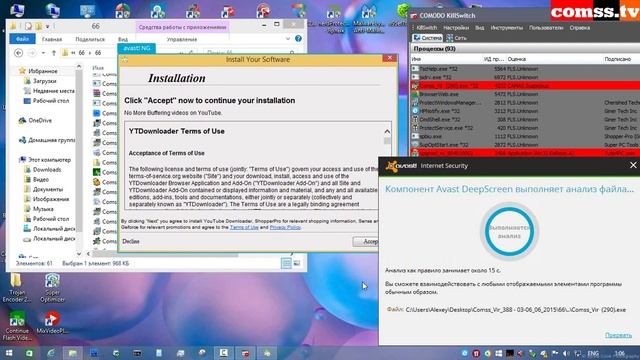The height and width of the screenshot is (360, 640).
Task: Open MixVideoPlayer desktop icon
Action: click(x=52, y=322)
